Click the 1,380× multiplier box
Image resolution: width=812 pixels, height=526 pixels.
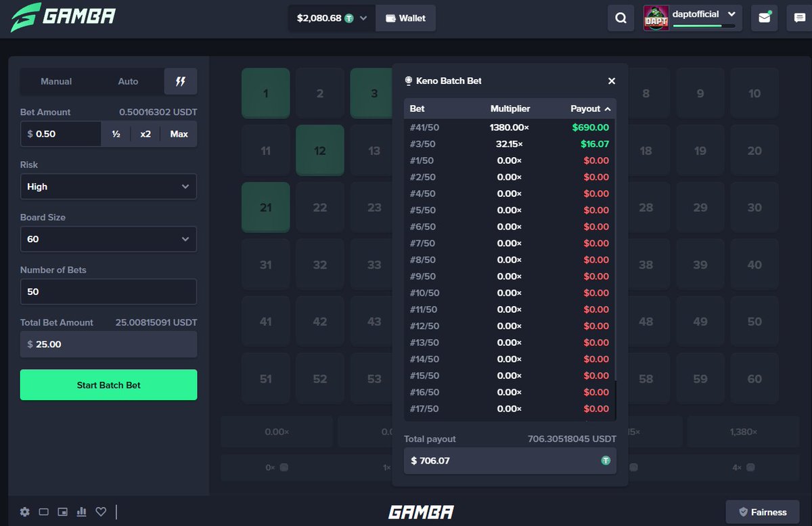(742, 432)
